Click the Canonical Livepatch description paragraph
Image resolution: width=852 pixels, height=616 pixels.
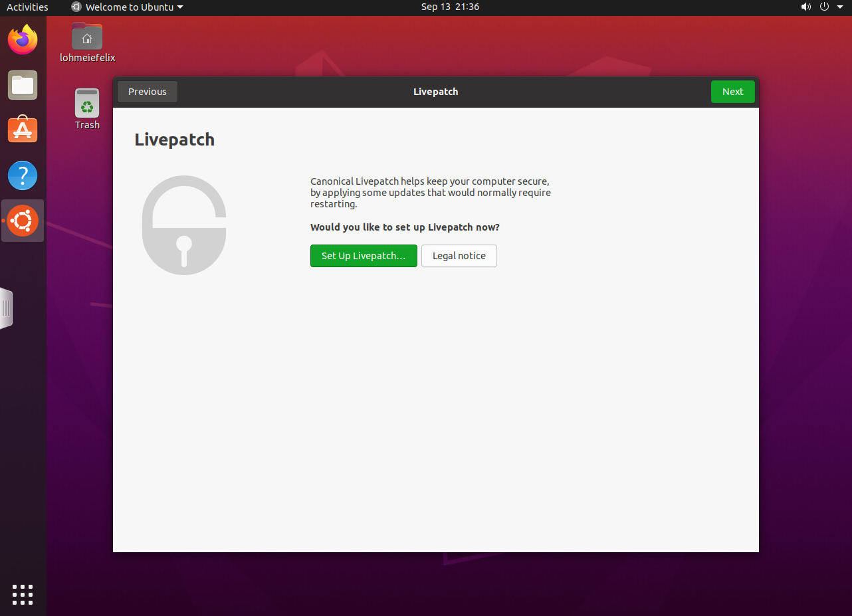[431, 193]
